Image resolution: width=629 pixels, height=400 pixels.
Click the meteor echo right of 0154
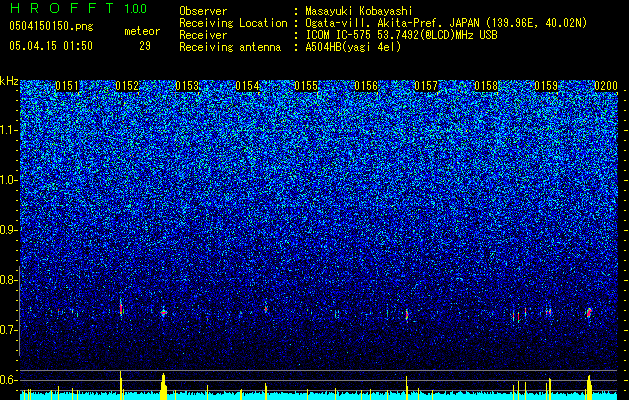[266, 309]
